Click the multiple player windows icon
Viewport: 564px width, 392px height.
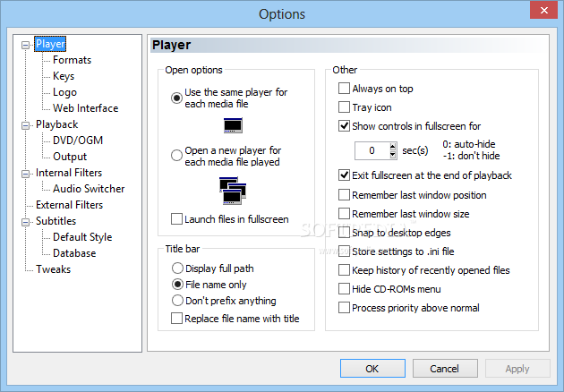coord(233,191)
